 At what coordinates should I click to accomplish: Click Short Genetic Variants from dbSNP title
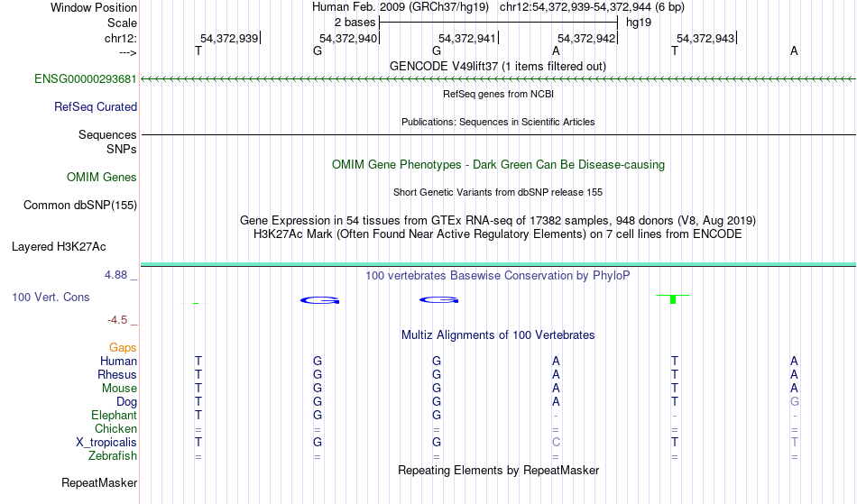click(x=498, y=192)
